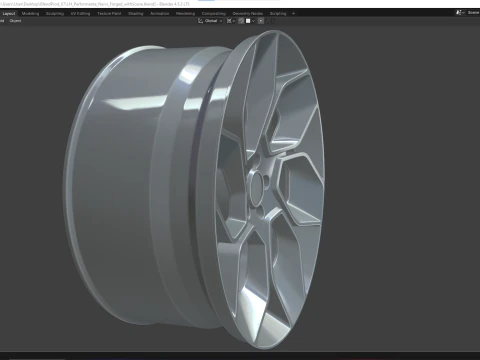Click the Scene selector icon
Viewport: 480px width, 360px height.
click(460, 13)
